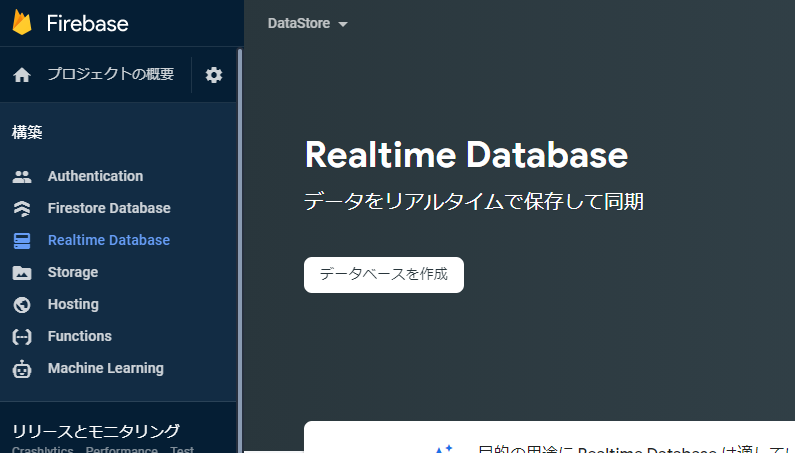The height and width of the screenshot is (453, 795).
Task: Expand the DataStore project dropdown
Action: pos(307,23)
